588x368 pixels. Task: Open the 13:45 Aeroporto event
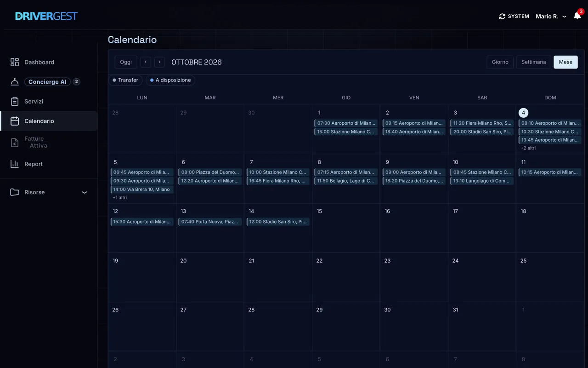[x=550, y=140]
